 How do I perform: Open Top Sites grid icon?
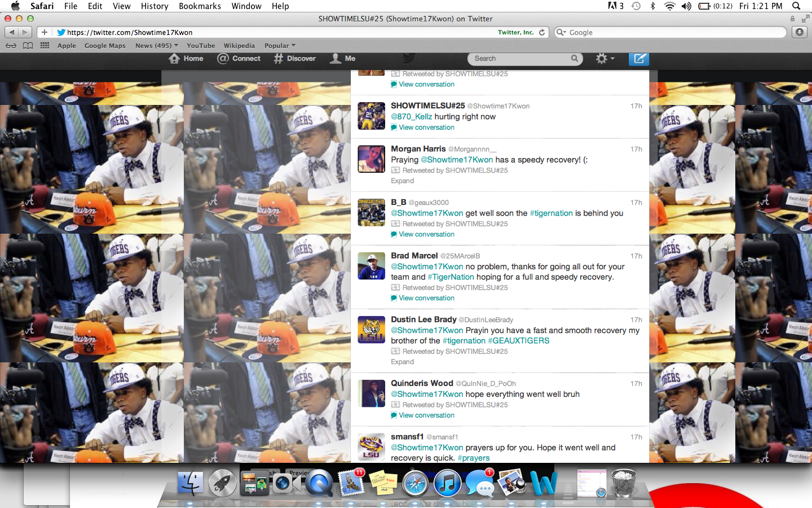coord(45,46)
